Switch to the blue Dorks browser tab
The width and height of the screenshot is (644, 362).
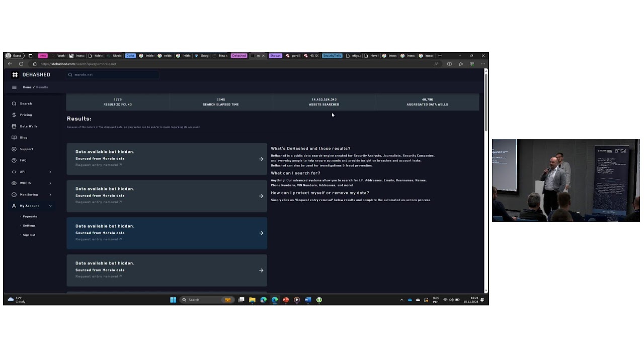click(131, 56)
